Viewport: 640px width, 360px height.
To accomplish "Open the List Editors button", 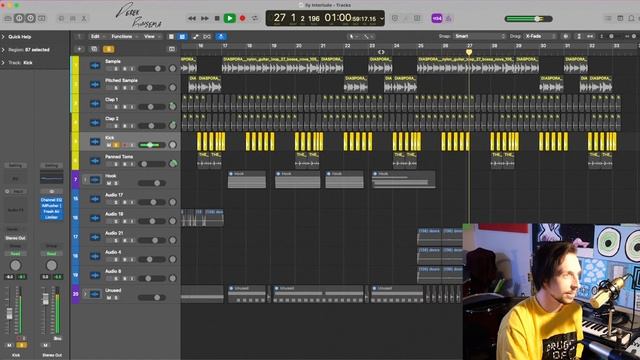I will (608, 18).
